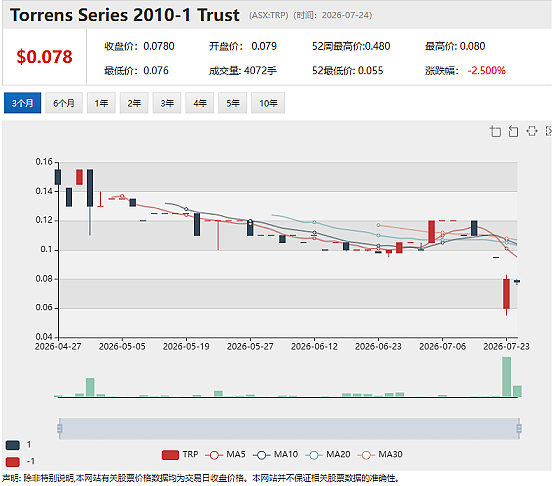Image resolution: width=553 pixels, height=486 pixels.
Task: Click the MA30 circle marker at 2026-06-23
Action: click(378, 225)
